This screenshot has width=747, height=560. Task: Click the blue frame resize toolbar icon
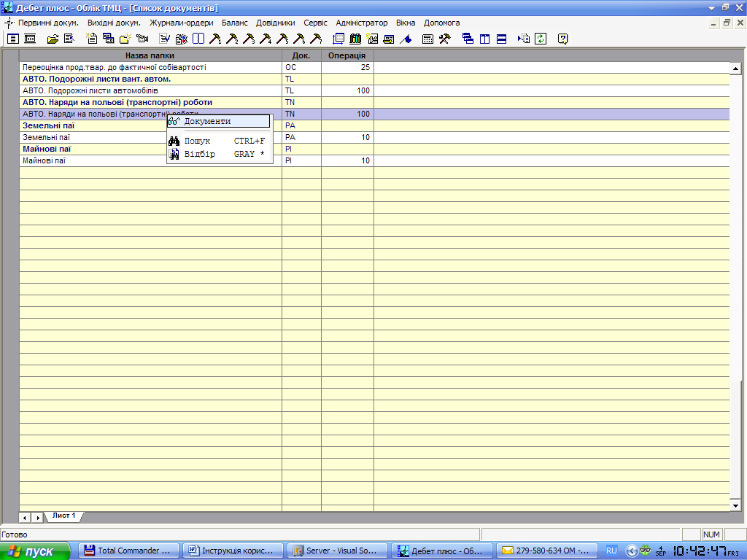click(338, 39)
